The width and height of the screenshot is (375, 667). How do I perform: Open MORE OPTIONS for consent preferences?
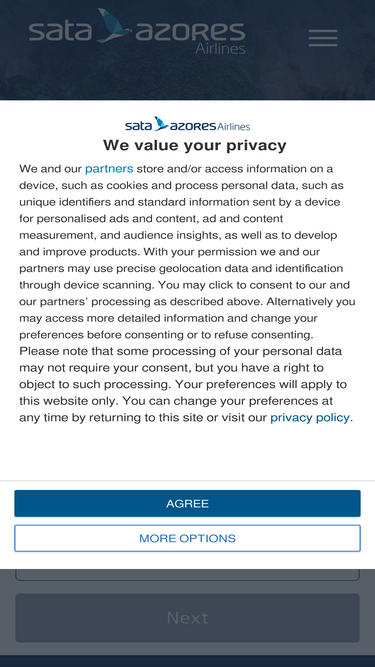188,538
